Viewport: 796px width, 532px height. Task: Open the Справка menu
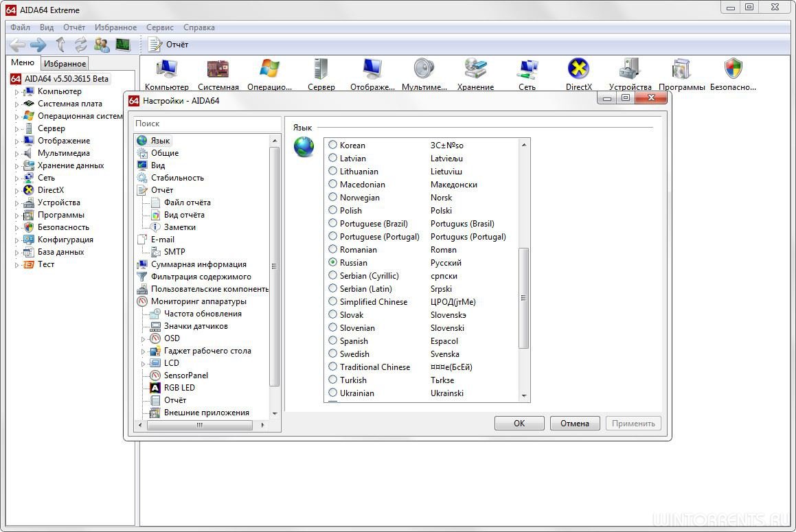click(199, 27)
